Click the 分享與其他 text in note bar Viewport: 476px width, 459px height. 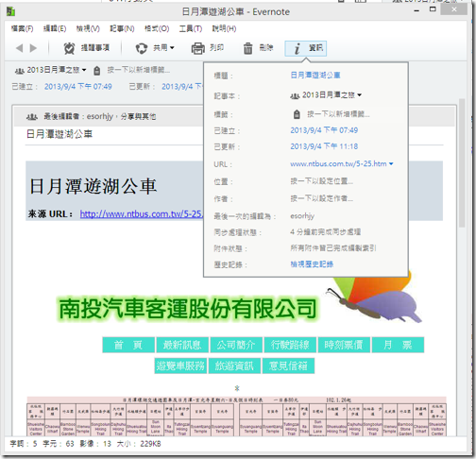(139, 117)
